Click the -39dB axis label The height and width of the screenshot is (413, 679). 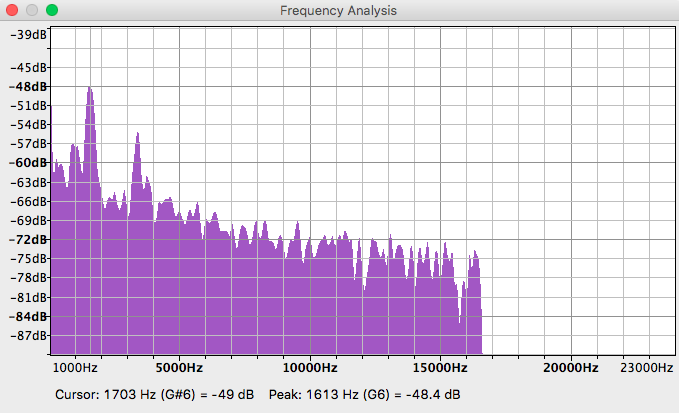[x=28, y=35]
